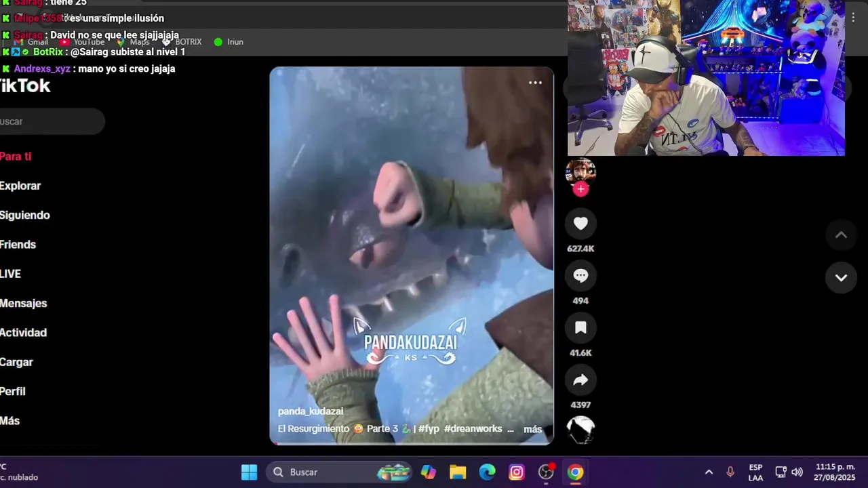Viewport: 868px width, 488px height.
Task: Click the taskbar Buscar search box
Action: tap(339, 472)
